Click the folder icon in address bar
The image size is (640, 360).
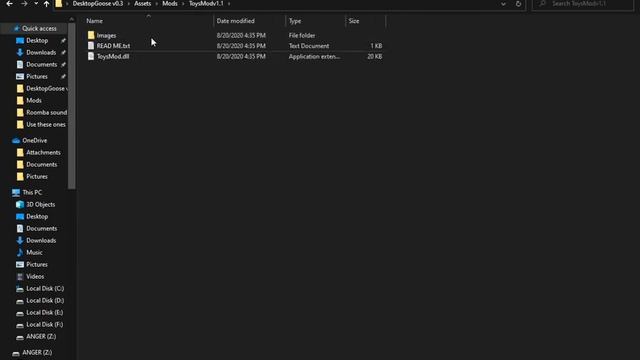point(59,4)
